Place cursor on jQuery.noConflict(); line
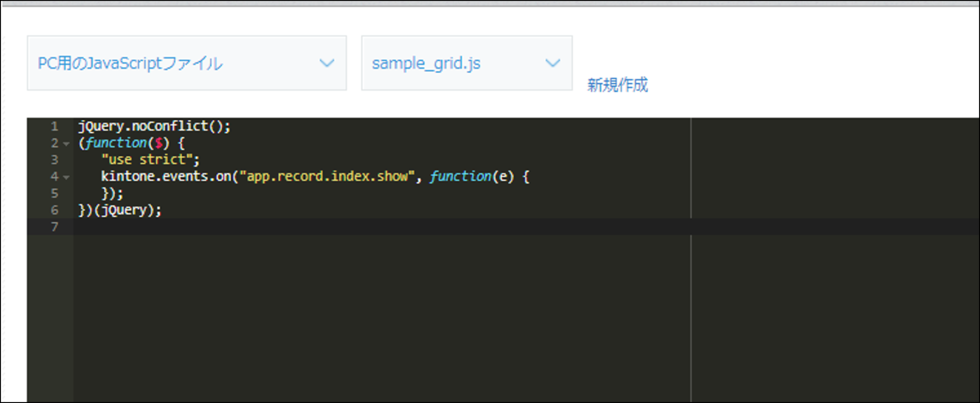Image resolution: width=980 pixels, height=403 pixels. coord(154,126)
